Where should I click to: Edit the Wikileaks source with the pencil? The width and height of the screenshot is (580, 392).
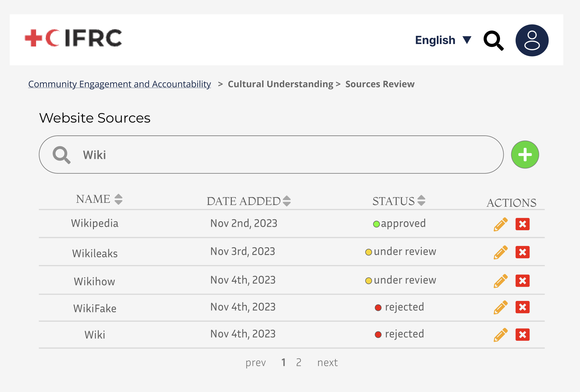pos(501,252)
